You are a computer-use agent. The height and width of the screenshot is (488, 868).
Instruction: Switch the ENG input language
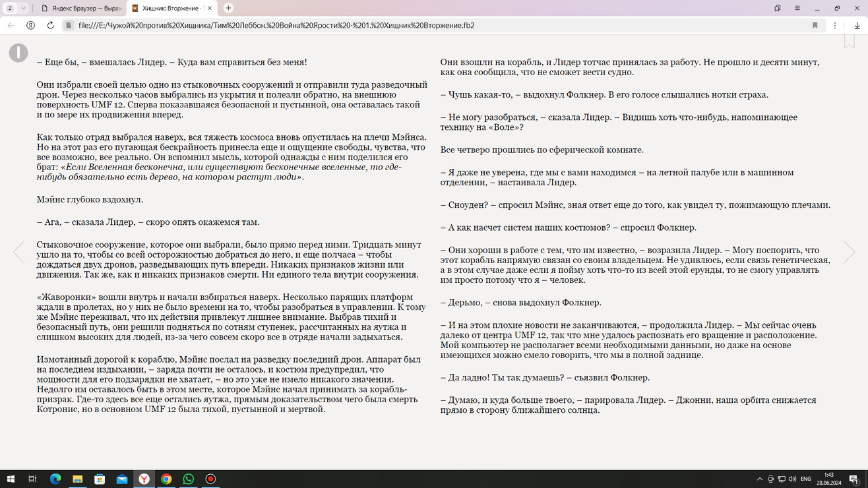805,479
